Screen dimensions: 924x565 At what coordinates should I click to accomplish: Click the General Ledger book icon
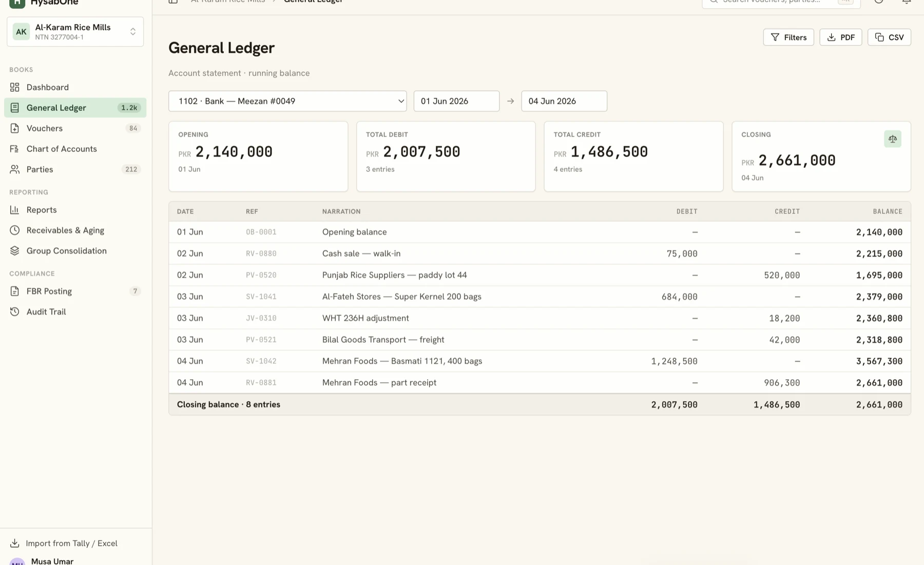(x=14, y=108)
